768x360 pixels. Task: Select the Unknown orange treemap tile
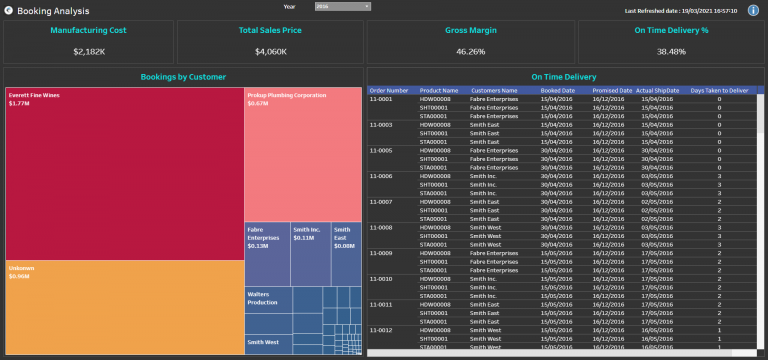(125, 307)
